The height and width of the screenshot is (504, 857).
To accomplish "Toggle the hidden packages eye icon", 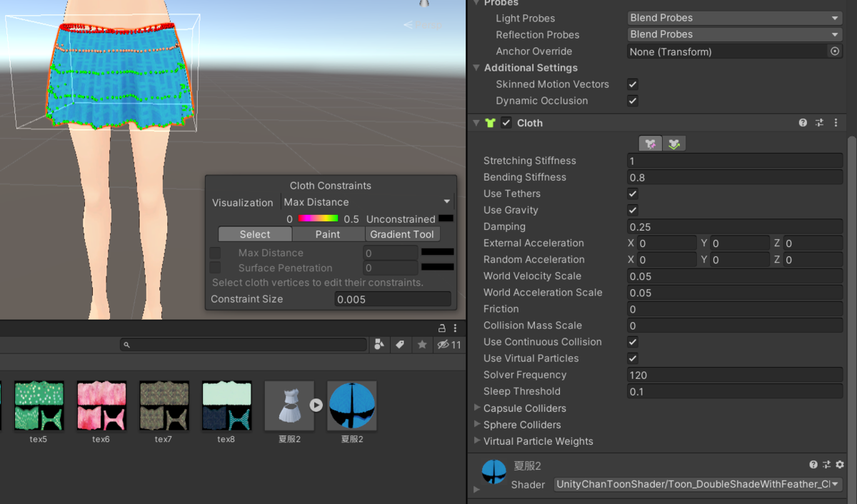I will pos(448,345).
